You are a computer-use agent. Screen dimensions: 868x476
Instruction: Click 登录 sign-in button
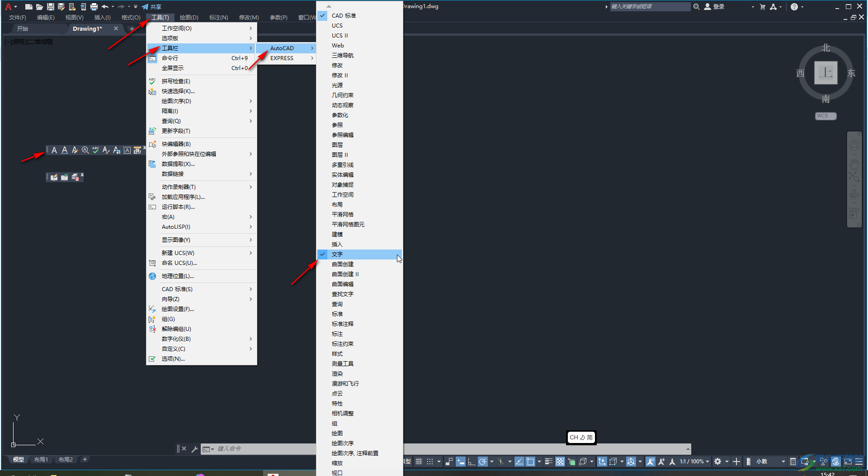(715, 7)
